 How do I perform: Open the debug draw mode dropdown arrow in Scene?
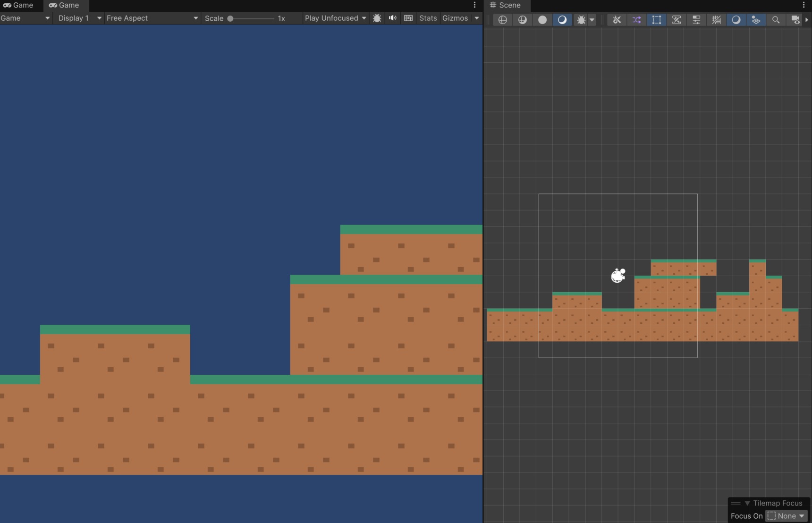(592, 20)
